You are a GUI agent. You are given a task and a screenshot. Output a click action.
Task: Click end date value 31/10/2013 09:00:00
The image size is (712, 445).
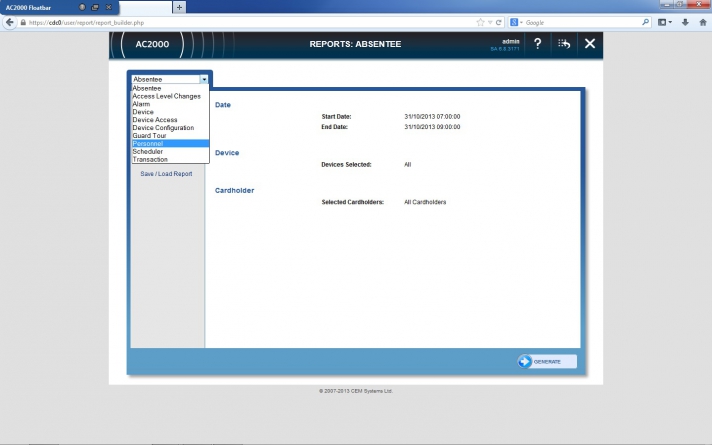tap(432, 127)
